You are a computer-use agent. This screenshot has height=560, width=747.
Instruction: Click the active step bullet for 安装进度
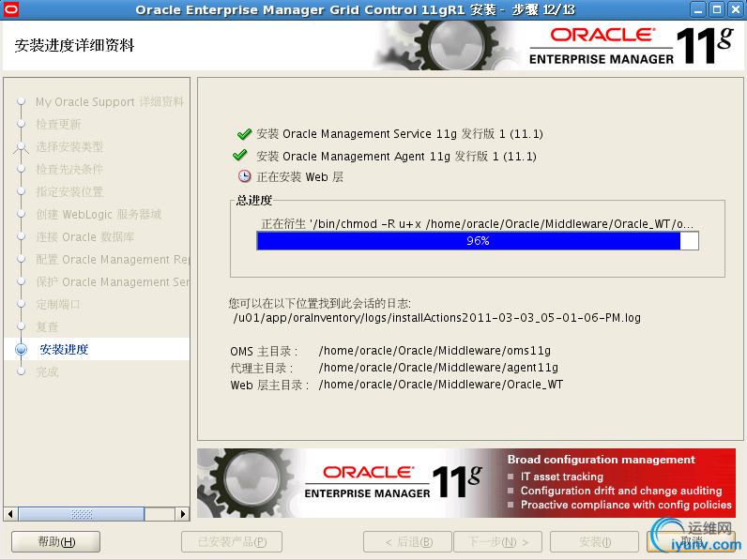coord(21,349)
